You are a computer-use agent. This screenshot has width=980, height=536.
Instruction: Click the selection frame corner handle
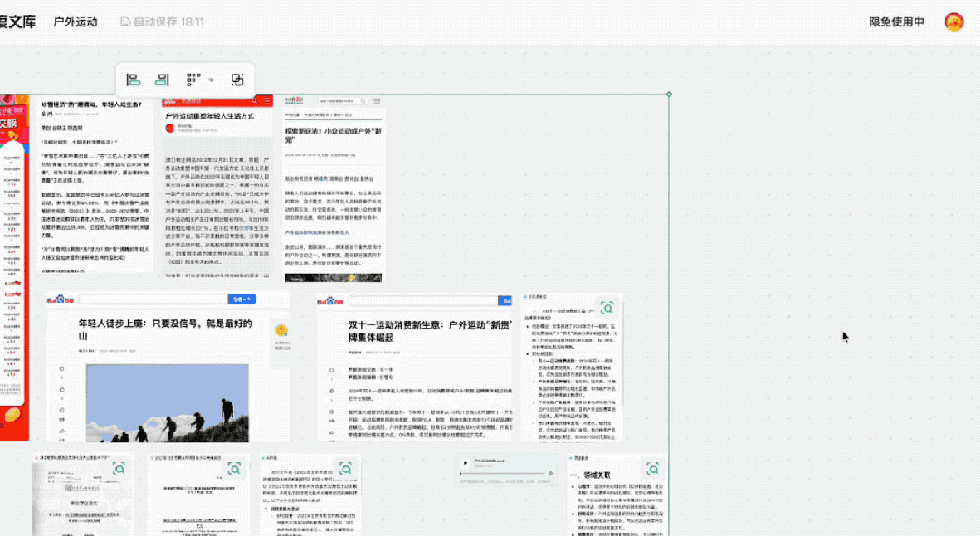tap(668, 94)
